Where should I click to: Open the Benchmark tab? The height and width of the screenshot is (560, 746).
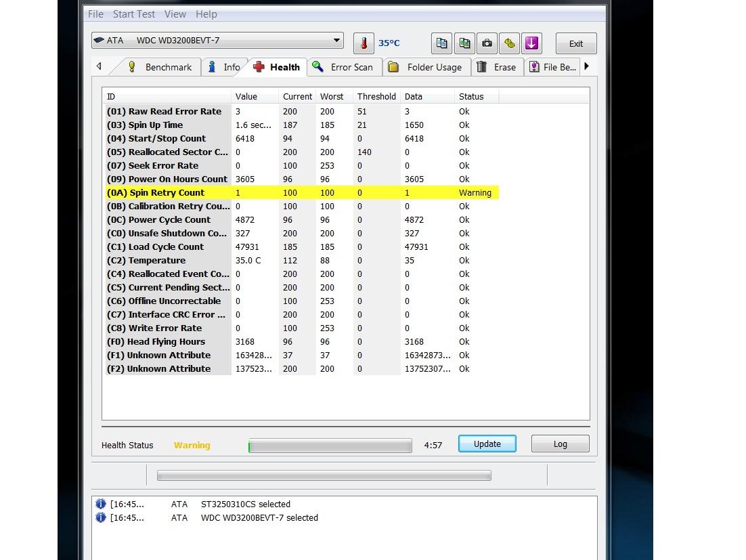click(160, 67)
